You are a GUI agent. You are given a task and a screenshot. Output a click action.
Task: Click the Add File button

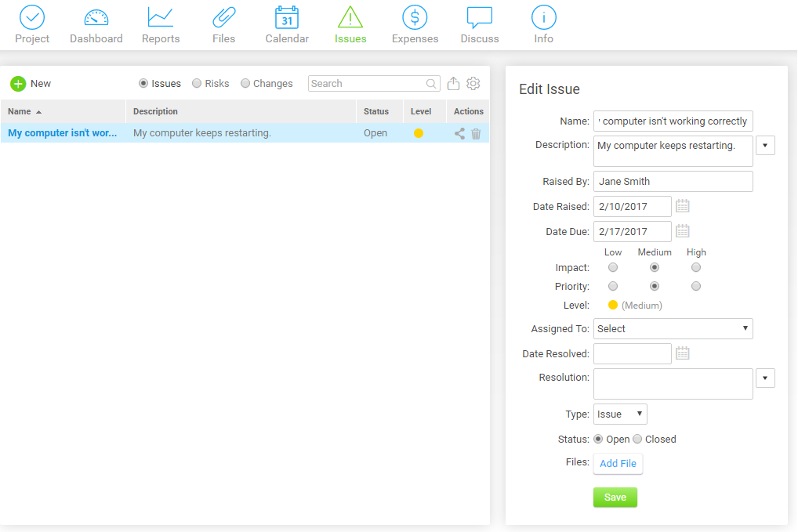pyautogui.click(x=618, y=463)
